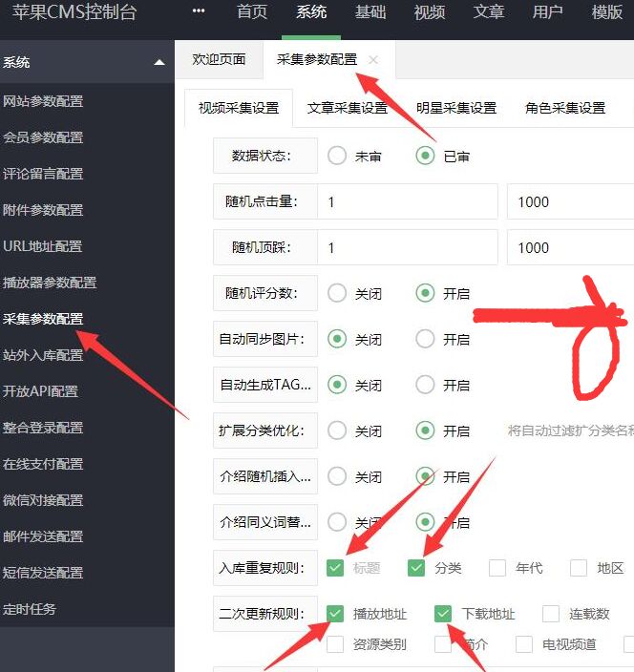Select the 明星采集设置 tab
634x672 pixels.
pos(456,108)
